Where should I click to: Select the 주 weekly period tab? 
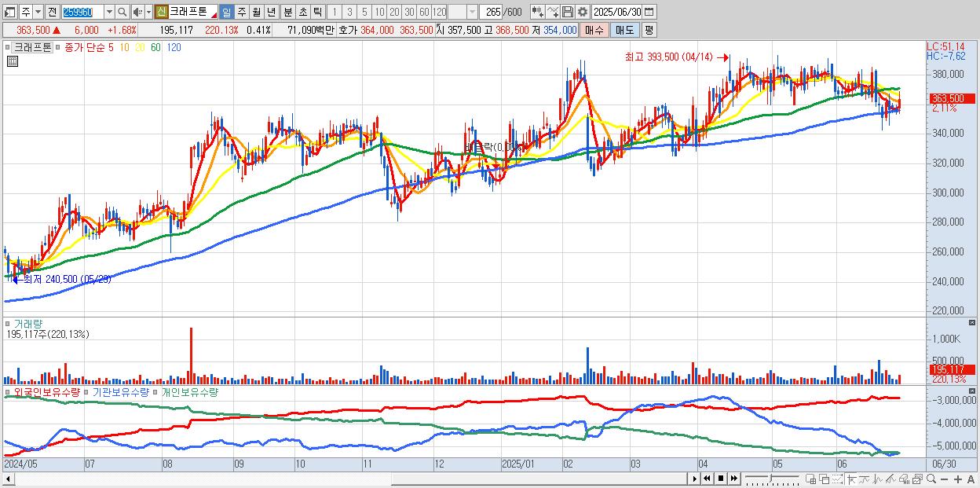pyautogui.click(x=241, y=12)
